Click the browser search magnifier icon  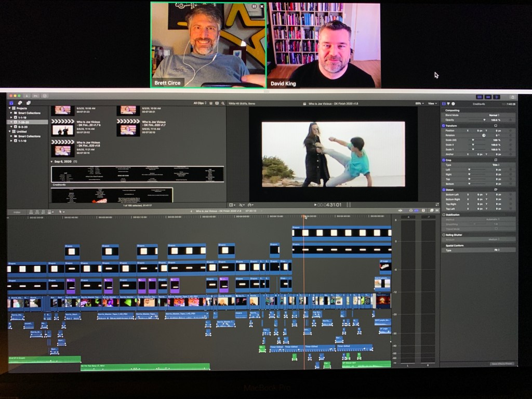click(x=222, y=103)
